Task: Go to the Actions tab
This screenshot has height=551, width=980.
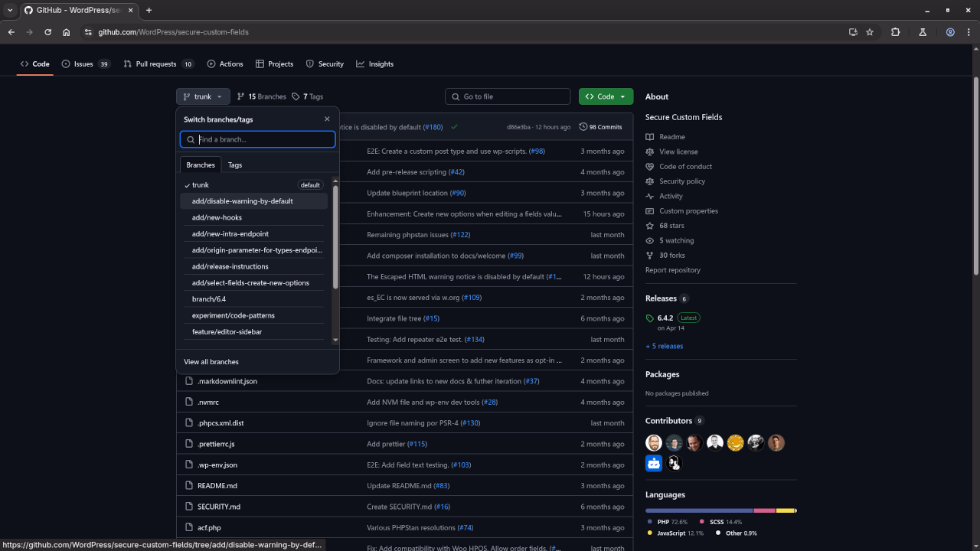Action: pos(225,64)
